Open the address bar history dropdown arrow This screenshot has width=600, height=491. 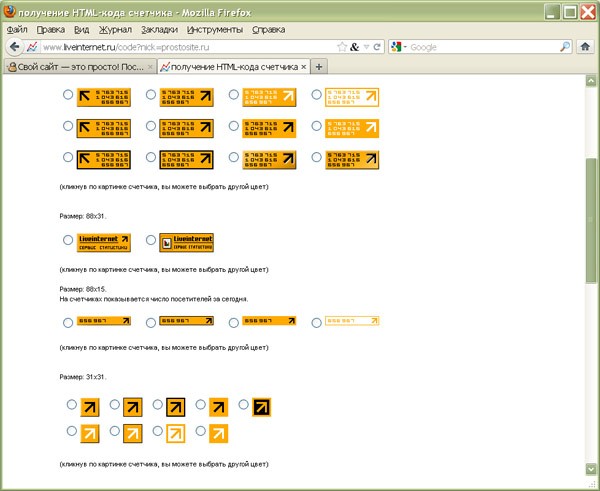366,47
